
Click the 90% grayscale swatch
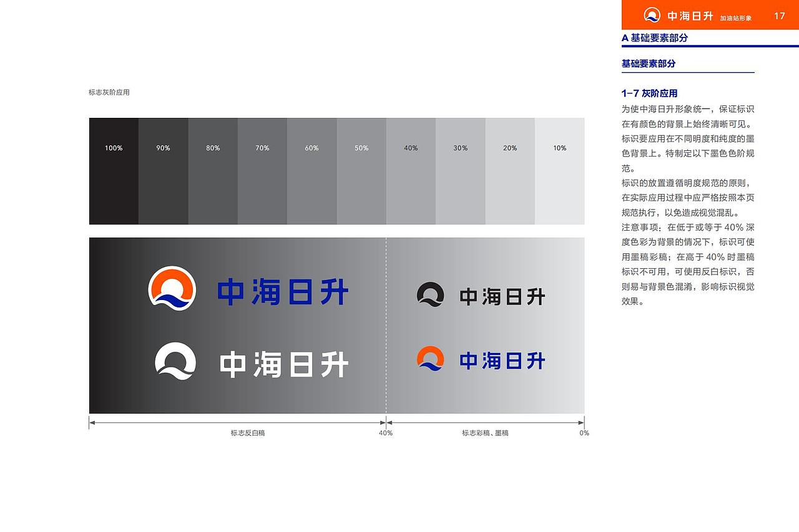click(x=164, y=171)
